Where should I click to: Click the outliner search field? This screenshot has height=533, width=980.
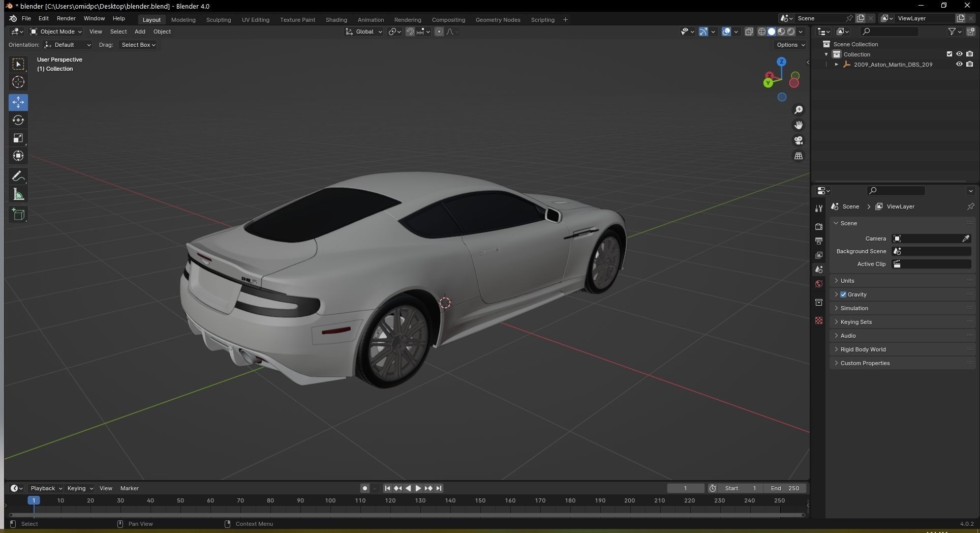point(890,32)
